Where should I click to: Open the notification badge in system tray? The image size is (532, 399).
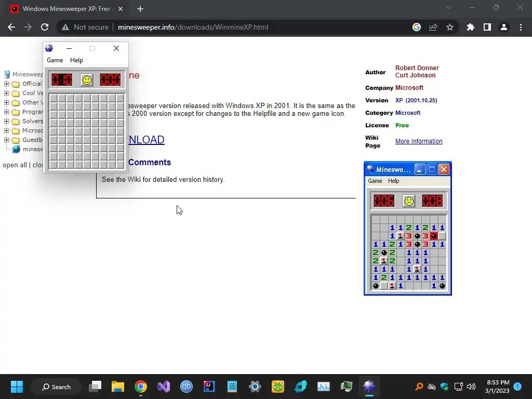point(517,387)
